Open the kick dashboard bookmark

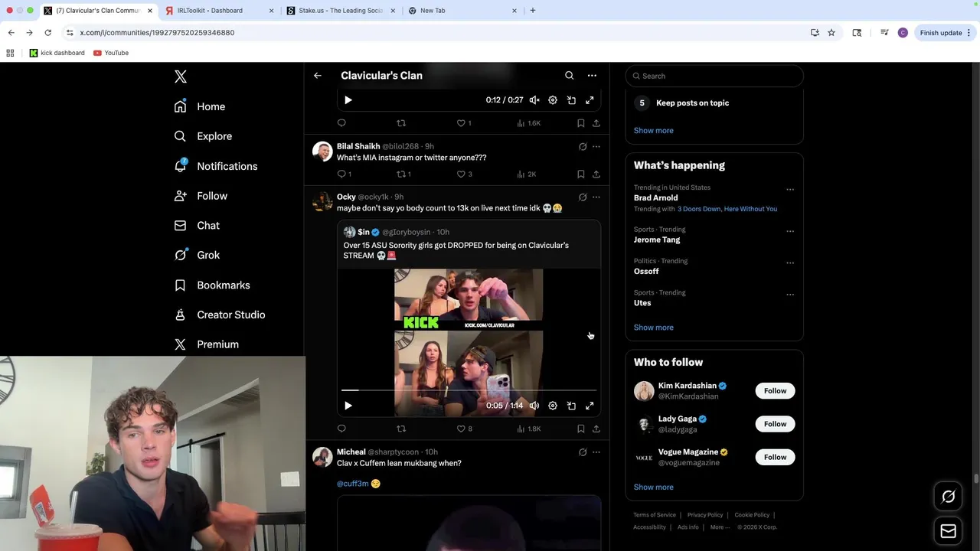pyautogui.click(x=57, y=53)
